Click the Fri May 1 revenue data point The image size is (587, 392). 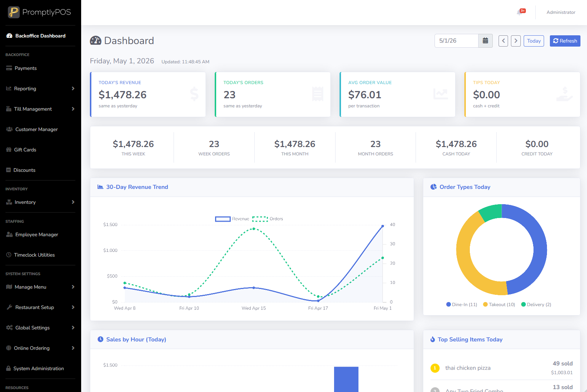[x=382, y=226]
